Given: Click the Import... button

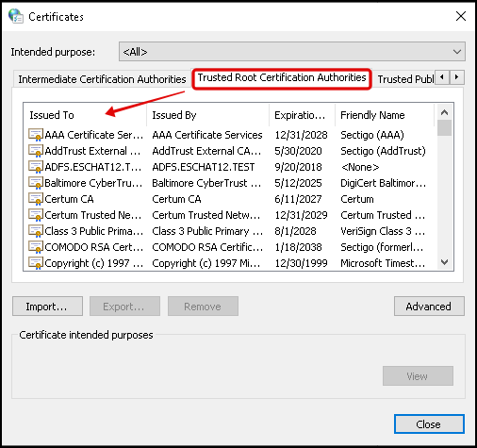Looking at the screenshot, I should pos(47,307).
